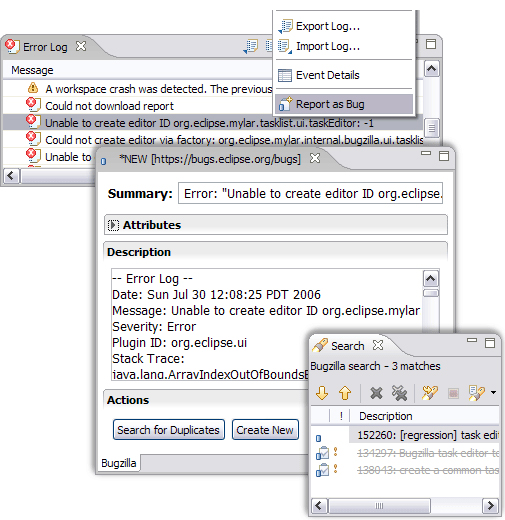Open the previous searches history icon
505x520 pixels.
[x=476, y=393]
